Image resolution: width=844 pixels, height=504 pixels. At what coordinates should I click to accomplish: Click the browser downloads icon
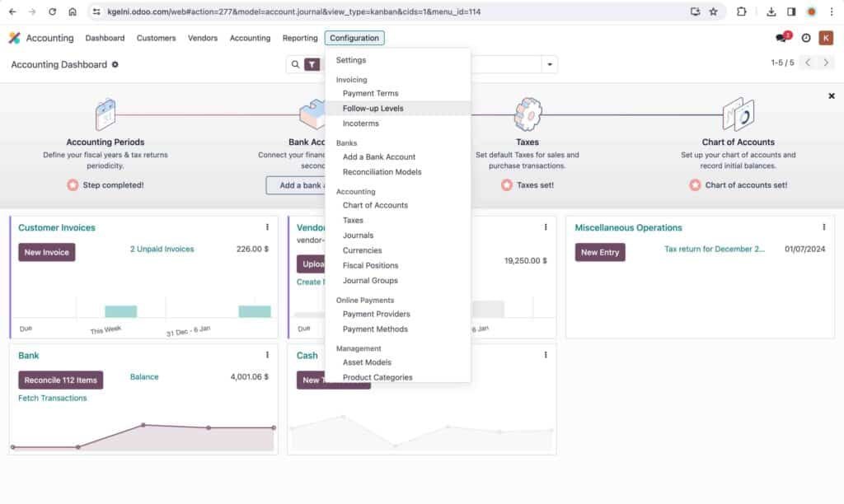pos(771,12)
